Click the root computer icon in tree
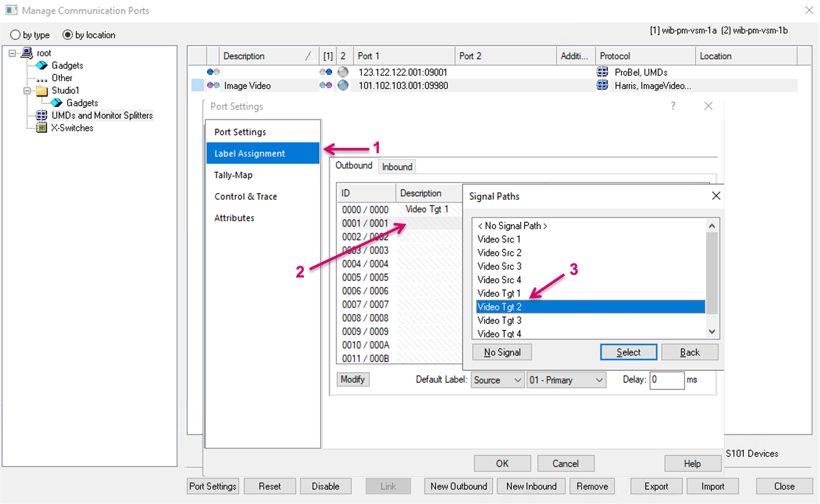The height and width of the screenshot is (504, 820). pos(27,53)
